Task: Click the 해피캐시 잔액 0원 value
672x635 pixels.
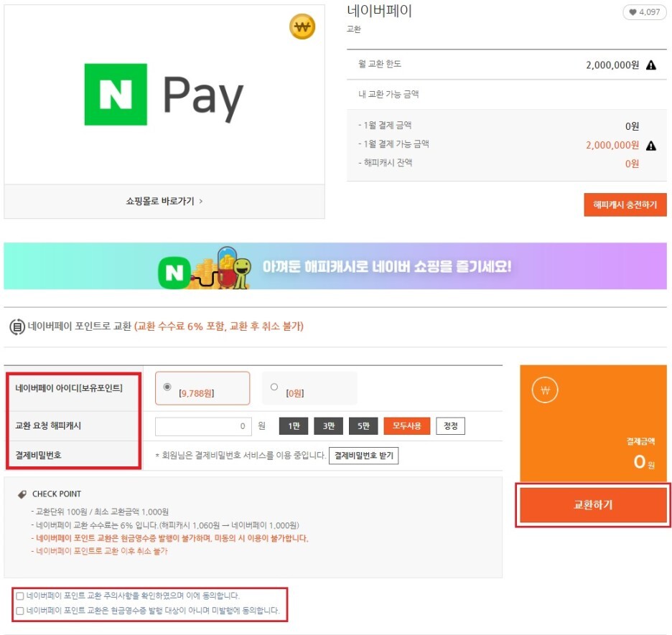Action: 632,164
